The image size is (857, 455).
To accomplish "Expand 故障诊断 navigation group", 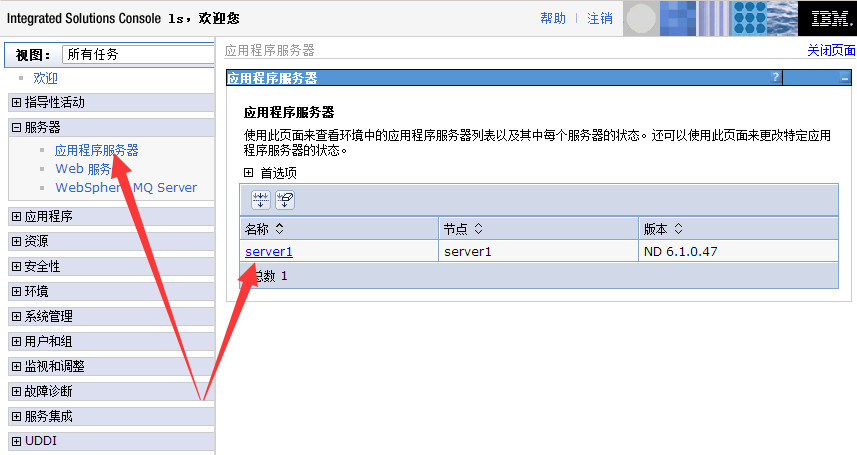I will point(16,392).
